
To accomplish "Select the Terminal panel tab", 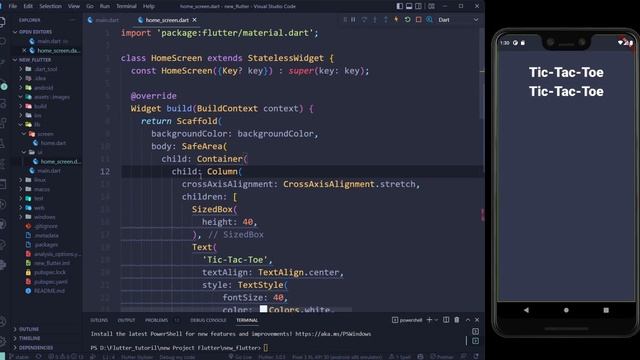I will (247, 320).
